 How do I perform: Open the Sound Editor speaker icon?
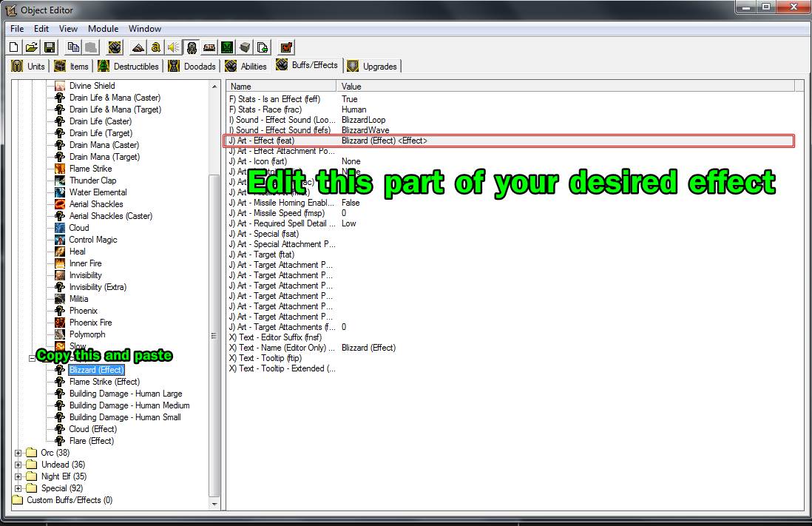[173, 47]
